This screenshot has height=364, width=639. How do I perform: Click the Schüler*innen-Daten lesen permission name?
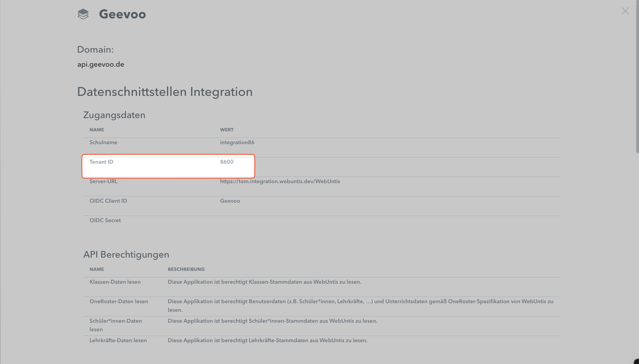[x=116, y=325]
